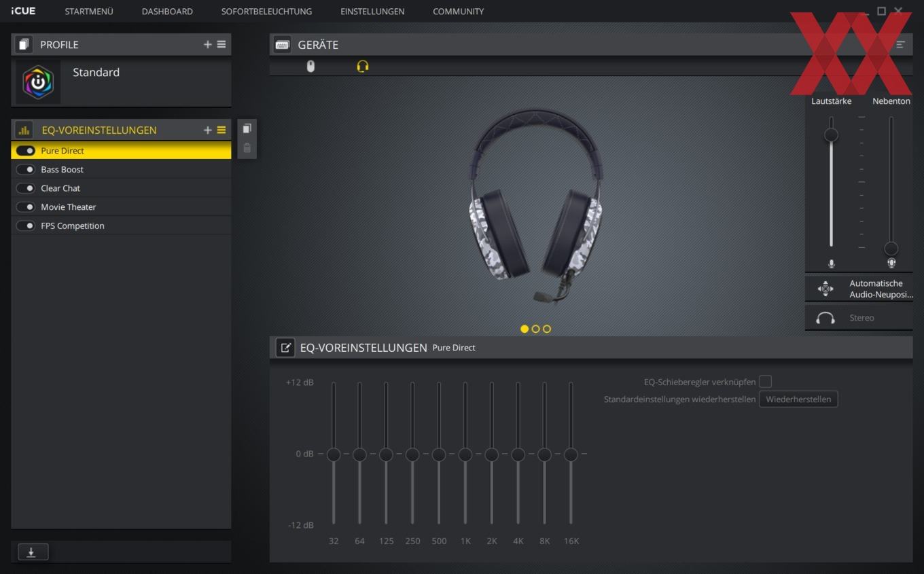
Task: Select the Standard profile name
Action: coord(96,72)
